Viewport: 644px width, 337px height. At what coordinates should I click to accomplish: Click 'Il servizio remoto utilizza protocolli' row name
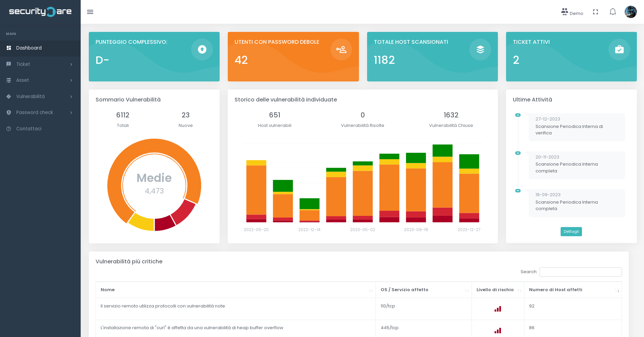pyautogui.click(x=163, y=306)
